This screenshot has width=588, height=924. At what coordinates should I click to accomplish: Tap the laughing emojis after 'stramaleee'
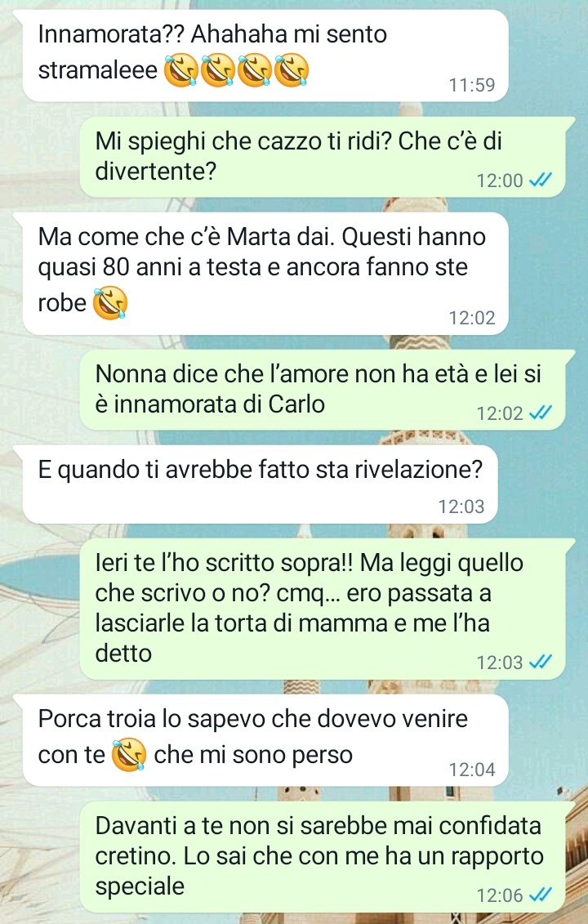coord(236,70)
